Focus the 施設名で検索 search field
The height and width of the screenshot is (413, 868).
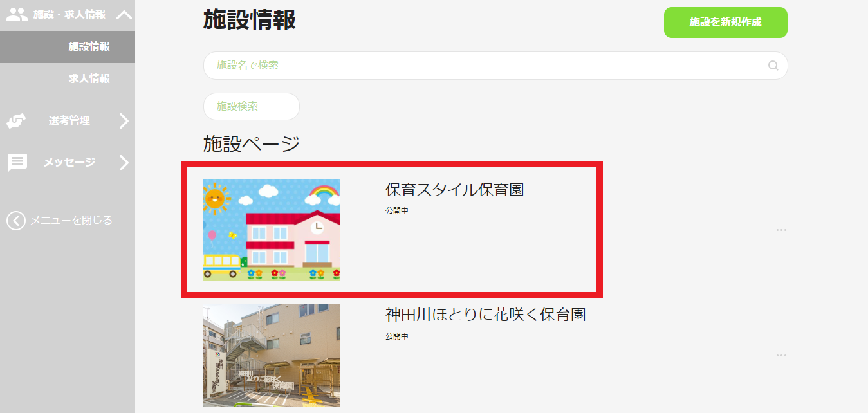coord(495,66)
